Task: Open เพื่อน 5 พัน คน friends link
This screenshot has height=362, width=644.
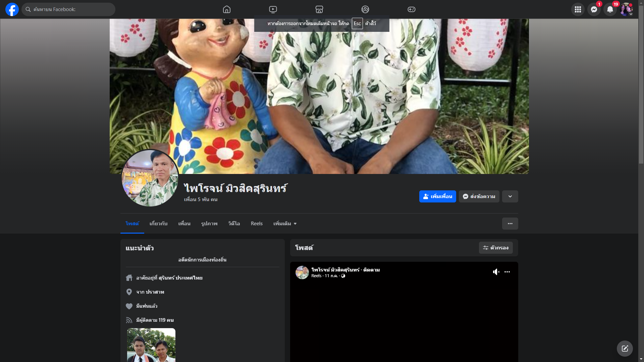Action: (201, 199)
